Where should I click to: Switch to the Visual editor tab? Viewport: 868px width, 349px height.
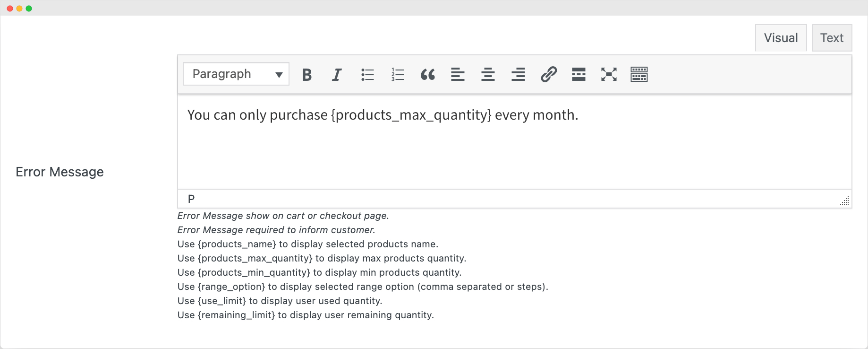[x=781, y=38]
